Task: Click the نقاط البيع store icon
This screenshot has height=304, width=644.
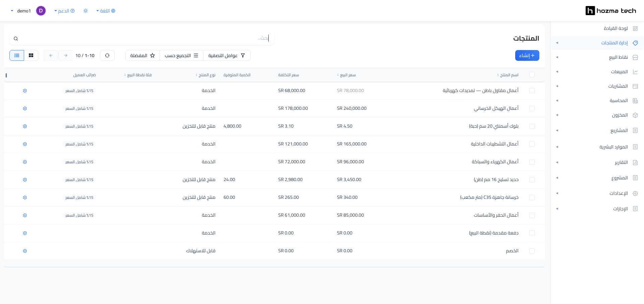Action: pos(635,57)
